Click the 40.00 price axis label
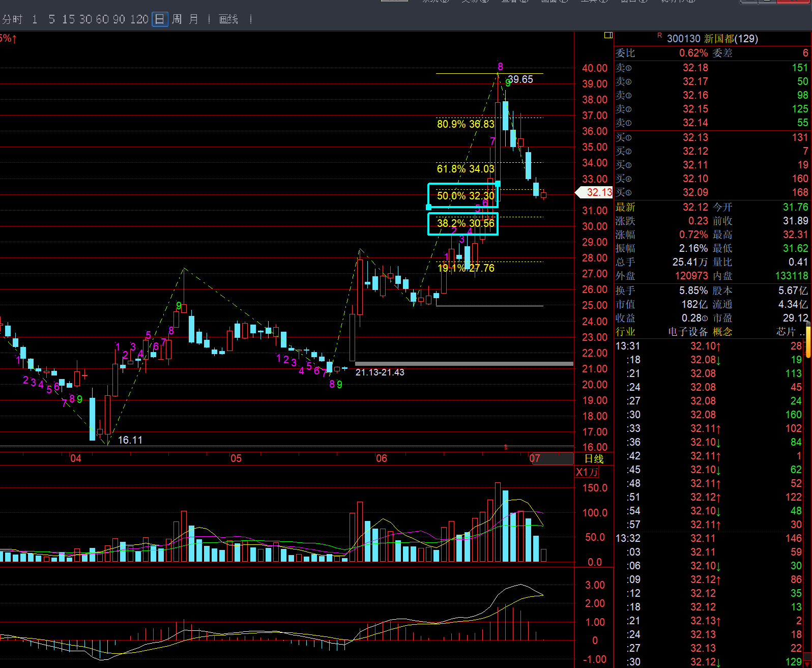 point(595,68)
